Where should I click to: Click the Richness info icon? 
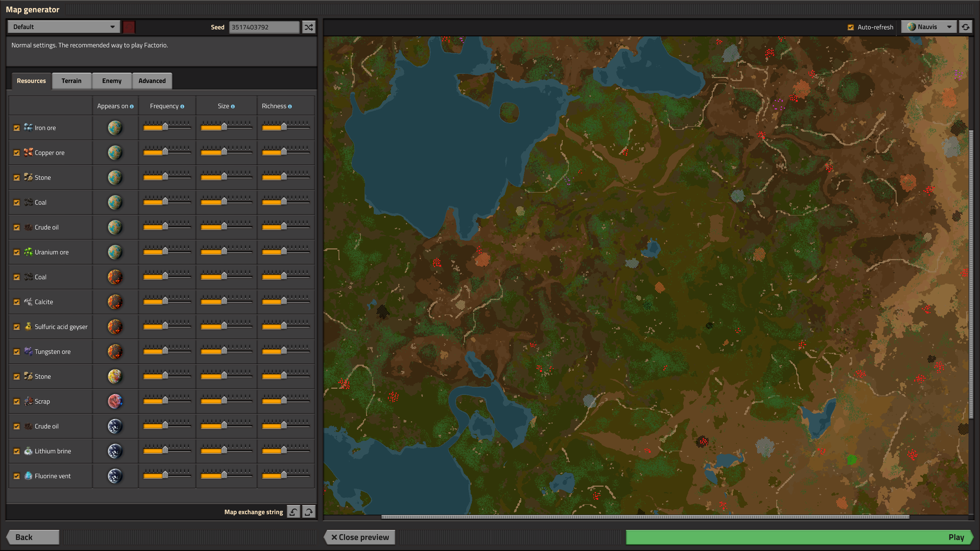pyautogui.click(x=290, y=106)
